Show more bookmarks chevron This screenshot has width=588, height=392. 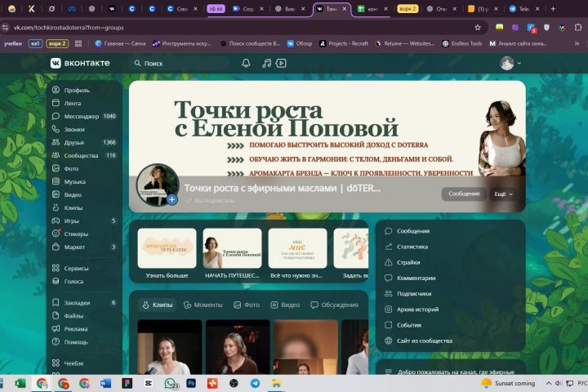pyautogui.click(x=577, y=43)
